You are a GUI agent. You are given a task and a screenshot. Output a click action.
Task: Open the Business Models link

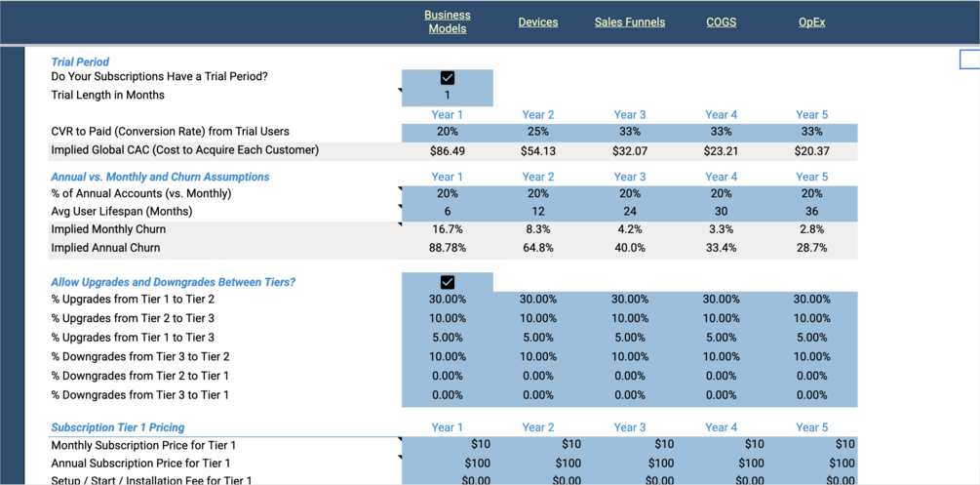447,21
